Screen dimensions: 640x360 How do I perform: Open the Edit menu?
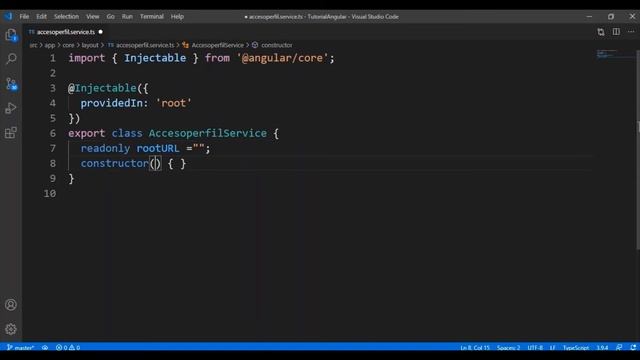tap(41, 17)
